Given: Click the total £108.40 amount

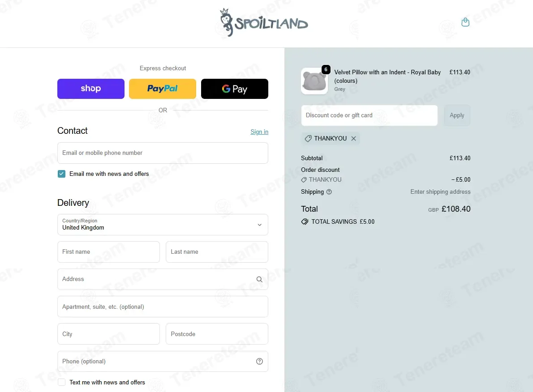Looking at the screenshot, I should point(456,209).
